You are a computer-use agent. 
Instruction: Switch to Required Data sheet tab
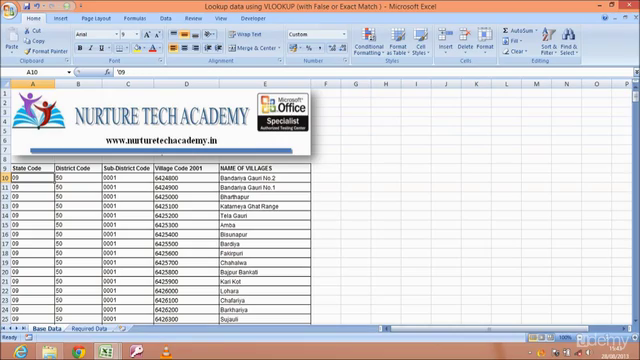[89, 329]
